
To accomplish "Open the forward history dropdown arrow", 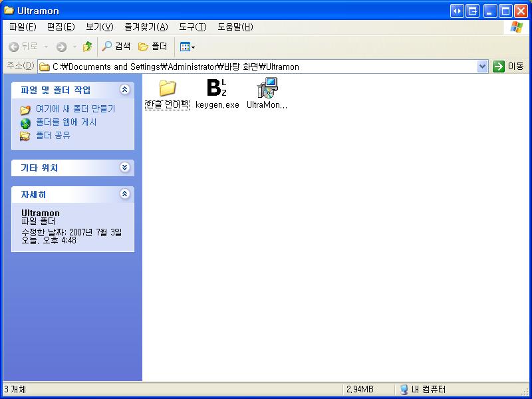I will click(74, 47).
